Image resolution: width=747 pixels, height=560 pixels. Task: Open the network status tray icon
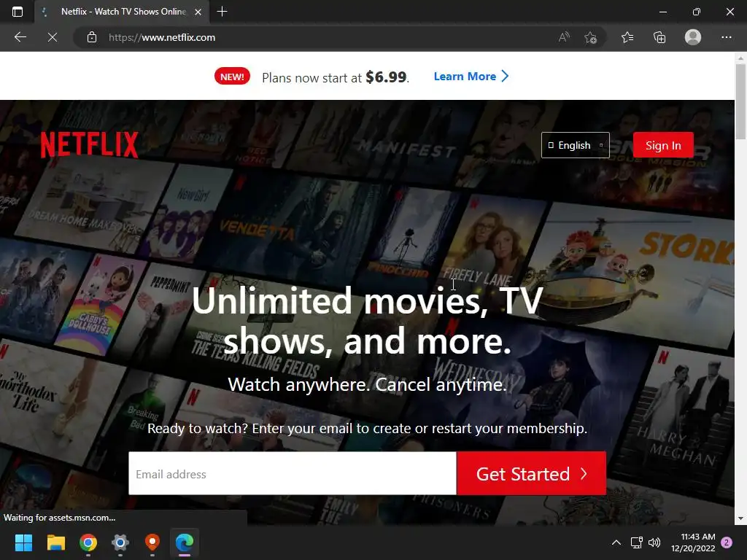click(x=636, y=542)
